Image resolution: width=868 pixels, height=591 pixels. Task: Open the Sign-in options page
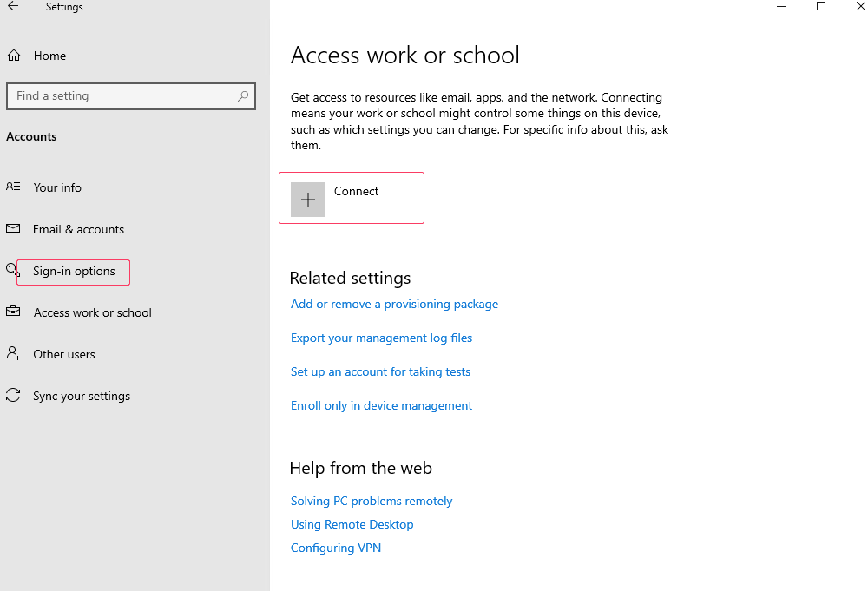pos(74,272)
